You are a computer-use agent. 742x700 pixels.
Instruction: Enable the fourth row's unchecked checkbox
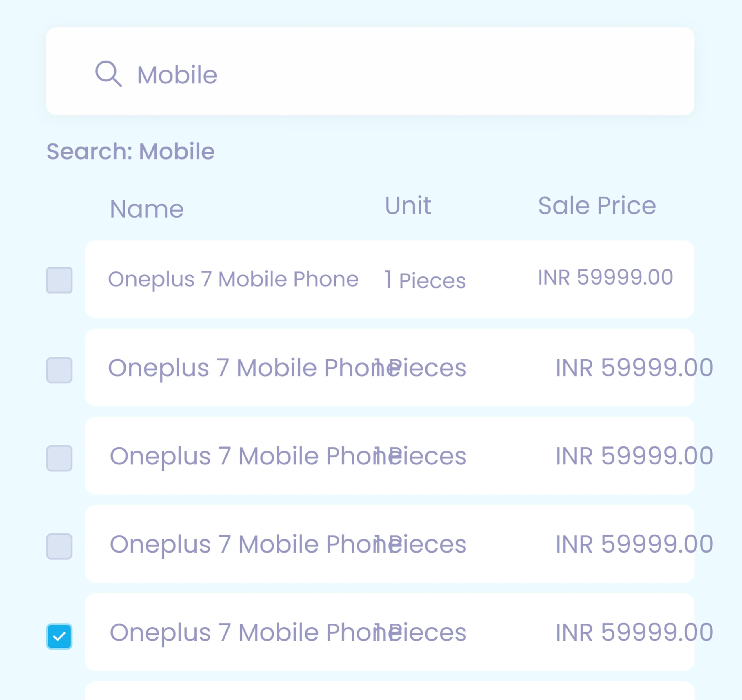pos(59,546)
